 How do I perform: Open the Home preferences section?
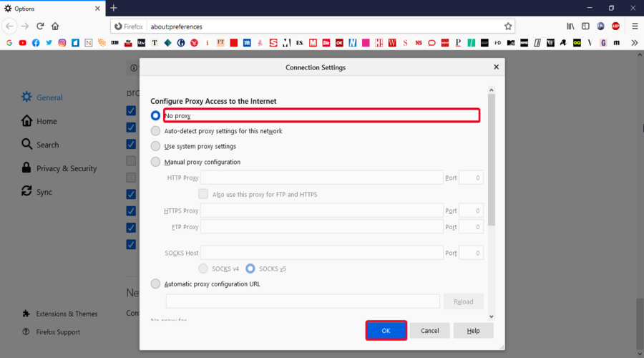point(39,121)
